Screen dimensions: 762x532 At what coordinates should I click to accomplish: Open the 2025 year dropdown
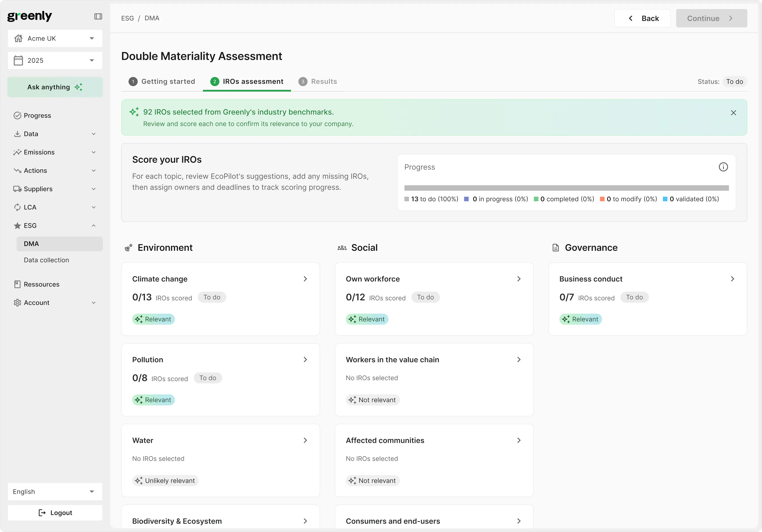pos(55,60)
